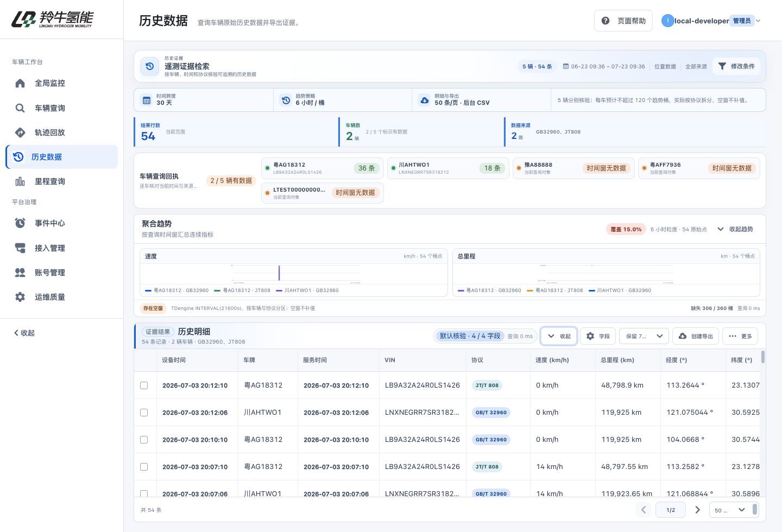782x532 pixels.
Task: Select the 粤AFF7936 vehicle chip
Action: point(699,168)
